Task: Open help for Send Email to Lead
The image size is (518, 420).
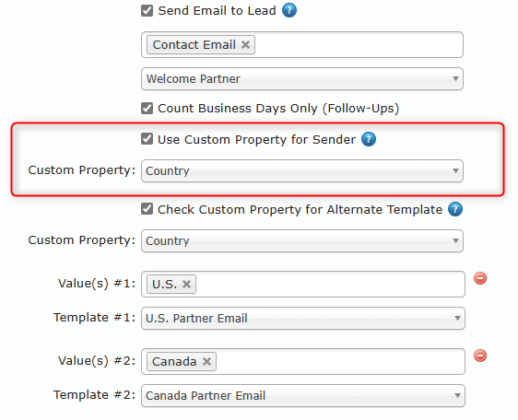Action: (289, 10)
